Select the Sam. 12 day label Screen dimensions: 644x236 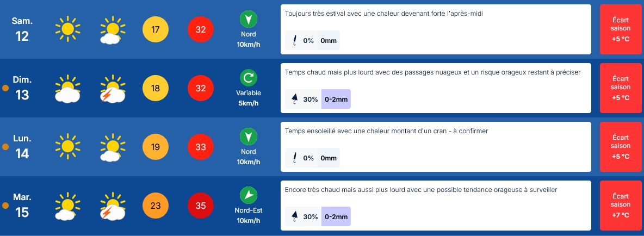point(22,29)
